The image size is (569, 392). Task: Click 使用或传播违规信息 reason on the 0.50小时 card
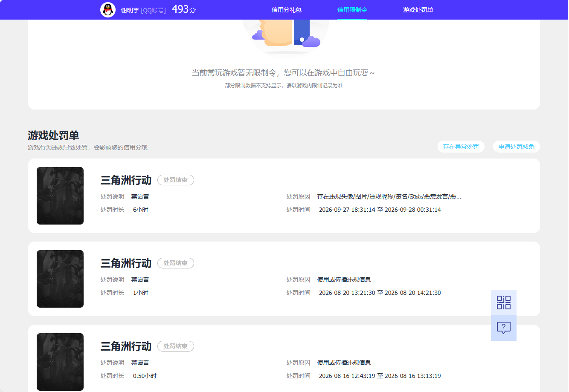click(x=344, y=363)
